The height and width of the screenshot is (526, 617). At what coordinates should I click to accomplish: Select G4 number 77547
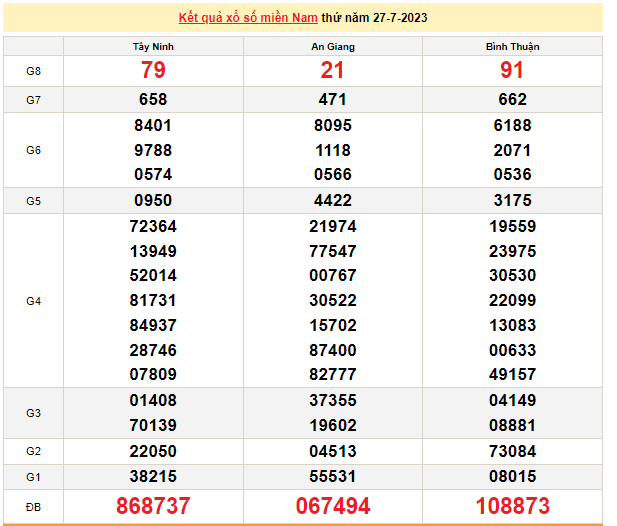pyautogui.click(x=333, y=251)
